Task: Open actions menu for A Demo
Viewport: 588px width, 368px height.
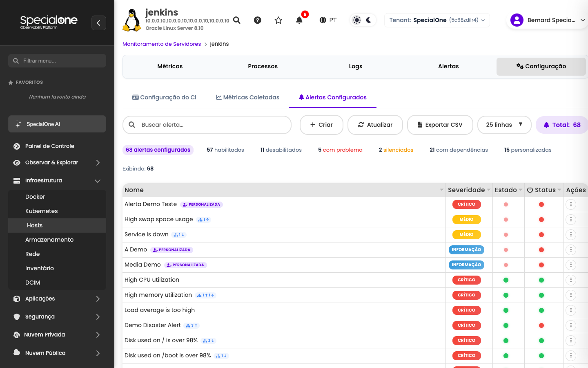Action: click(x=571, y=250)
